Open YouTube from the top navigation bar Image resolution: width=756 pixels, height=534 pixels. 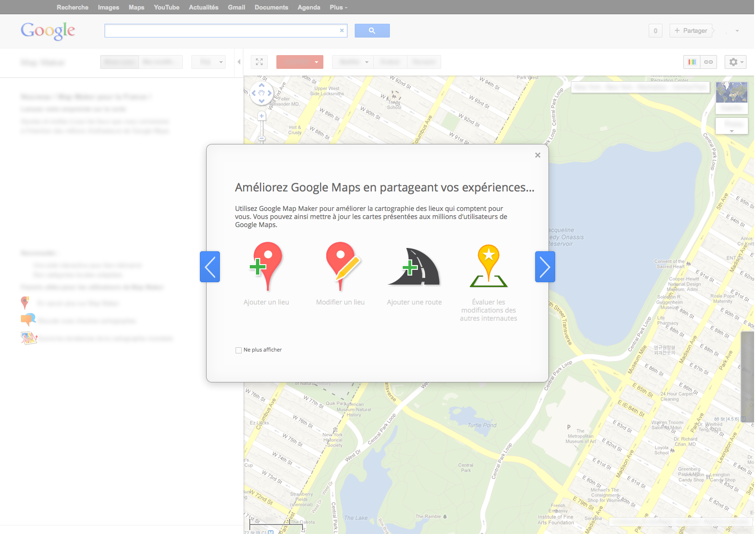(x=166, y=8)
